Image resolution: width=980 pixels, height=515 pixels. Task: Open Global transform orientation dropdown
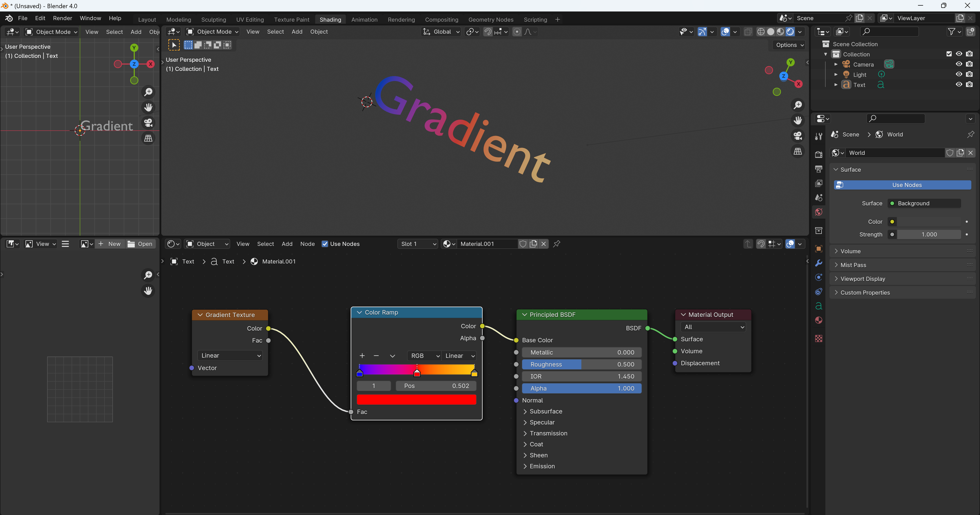coord(441,32)
